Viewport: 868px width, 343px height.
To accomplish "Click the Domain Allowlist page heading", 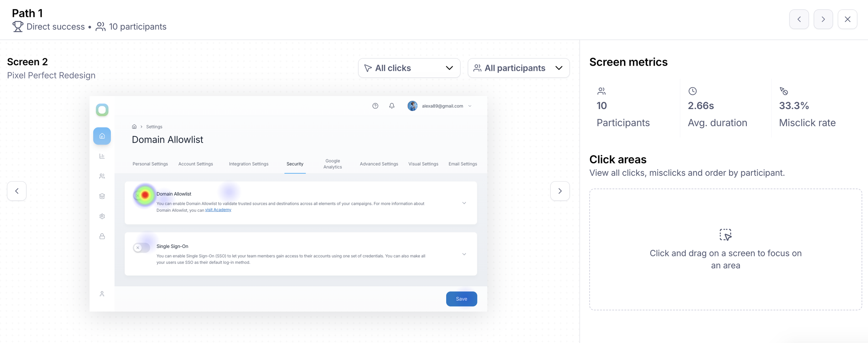I will click(167, 140).
